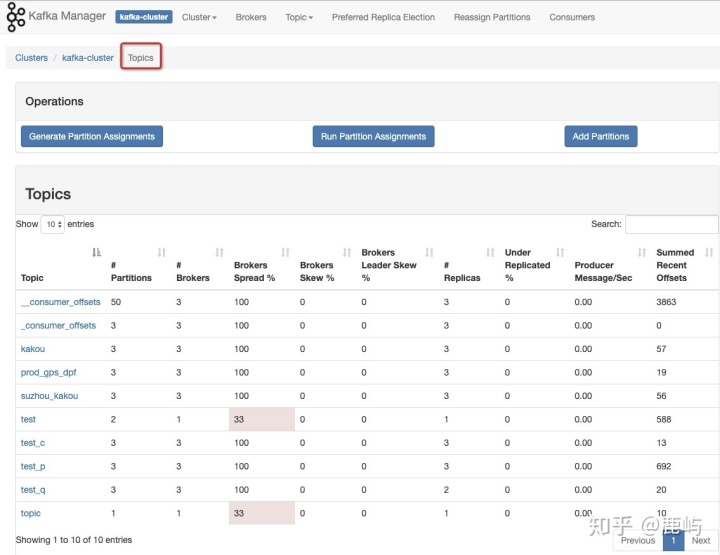Change the Show entries count selector
720x555 pixels.
click(x=52, y=224)
